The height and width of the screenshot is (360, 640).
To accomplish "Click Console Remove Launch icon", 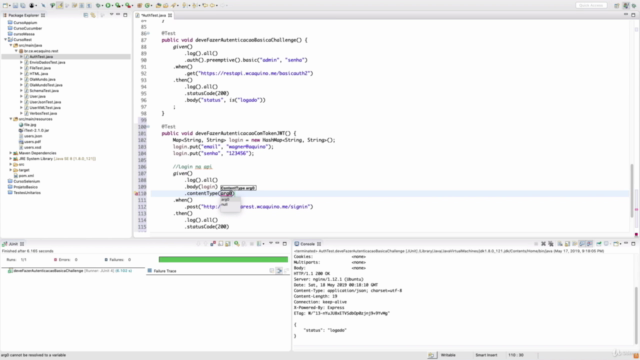I will [543, 244].
